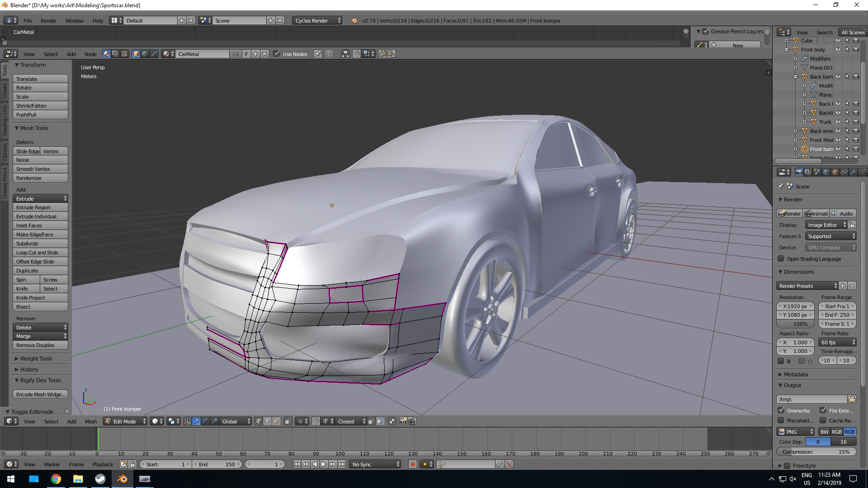The image size is (868, 488).
Task: Toggle auto keyframe record button
Action: (412, 464)
